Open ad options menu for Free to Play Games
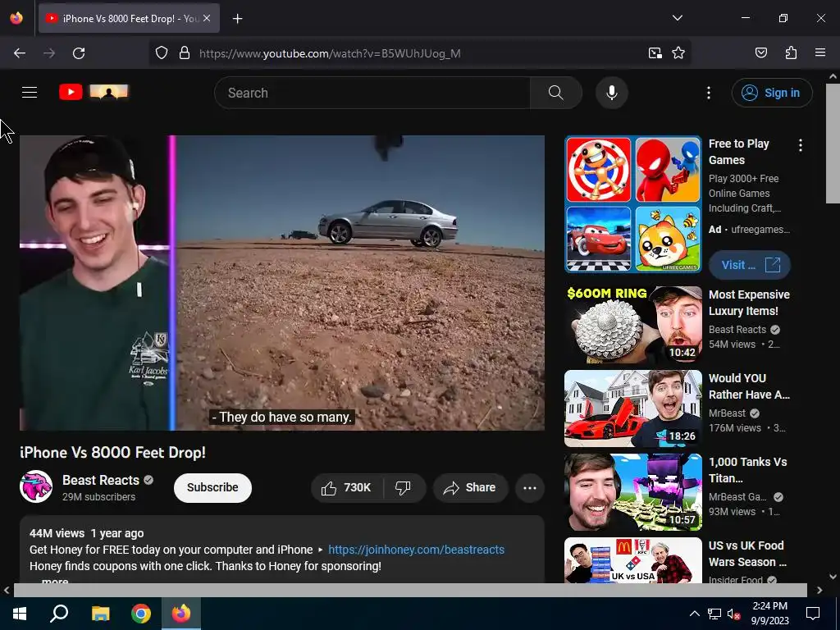This screenshot has height=630, width=840. click(x=801, y=145)
